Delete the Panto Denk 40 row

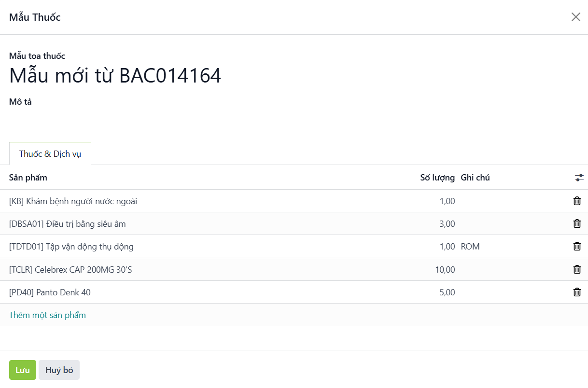[x=577, y=292]
